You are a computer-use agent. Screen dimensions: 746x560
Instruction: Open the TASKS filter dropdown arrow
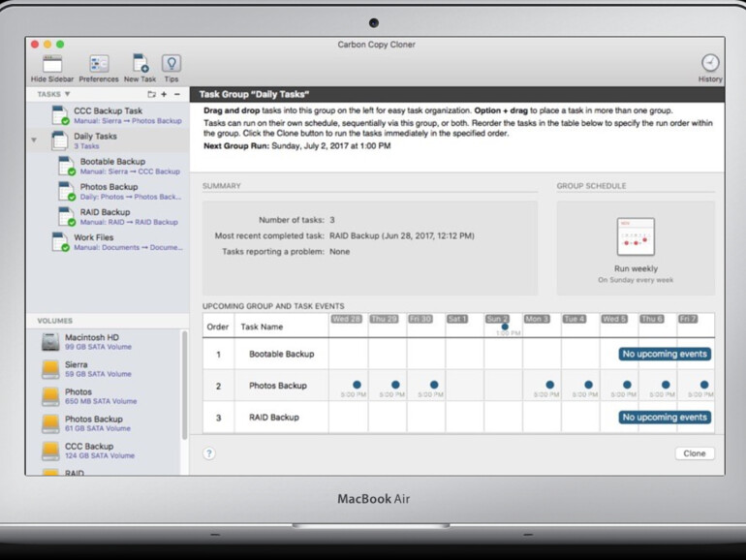(67, 94)
